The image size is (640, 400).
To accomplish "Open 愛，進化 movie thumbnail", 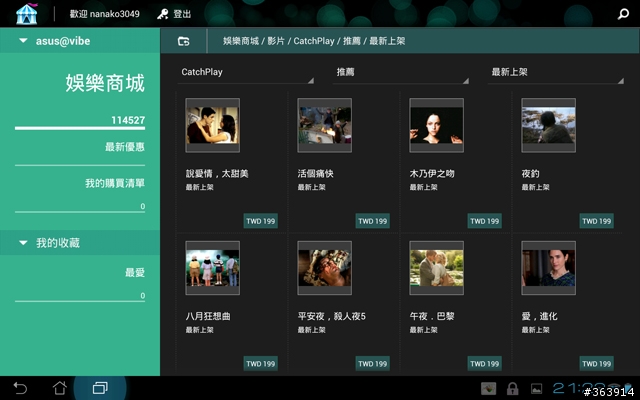I will (549, 268).
